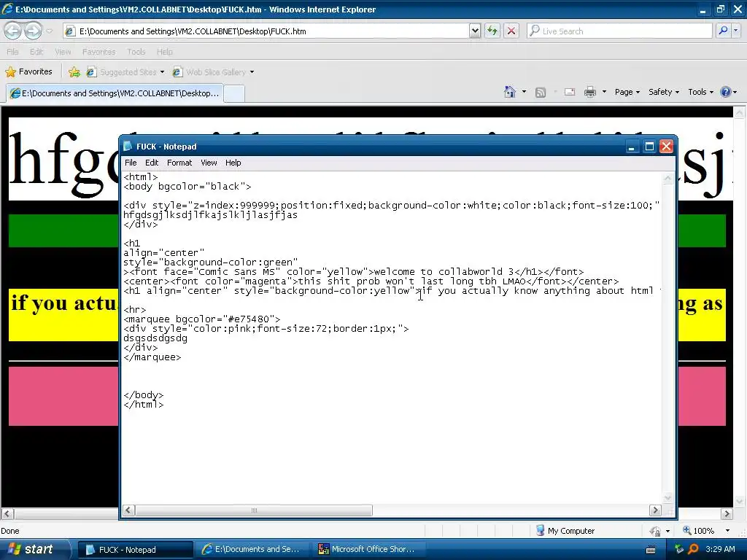Click the Add to Favorites Bar icon
The width and height of the screenshot is (747, 560).
[x=74, y=72]
